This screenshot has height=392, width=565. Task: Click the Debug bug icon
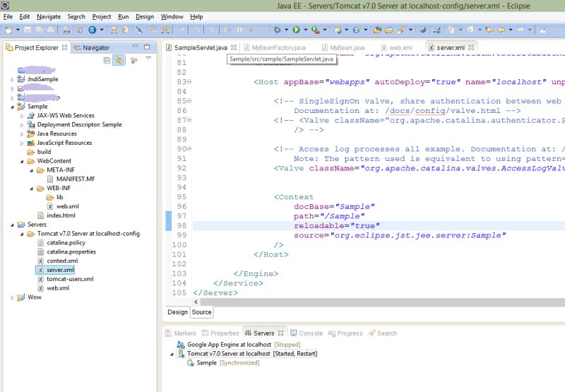pos(277,30)
